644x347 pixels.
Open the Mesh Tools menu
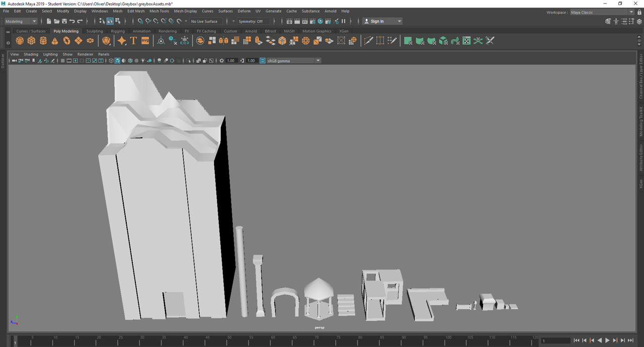(x=159, y=11)
